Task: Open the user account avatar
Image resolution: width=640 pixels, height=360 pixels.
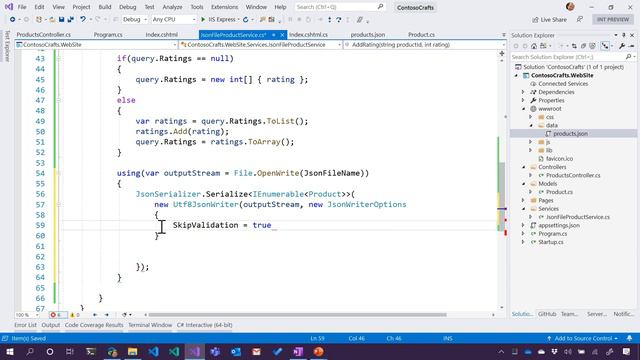Action: point(570,7)
